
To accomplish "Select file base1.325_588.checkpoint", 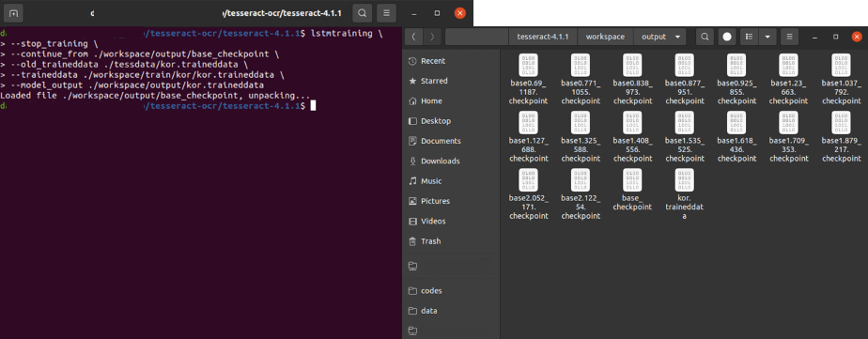I will point(581,136).
